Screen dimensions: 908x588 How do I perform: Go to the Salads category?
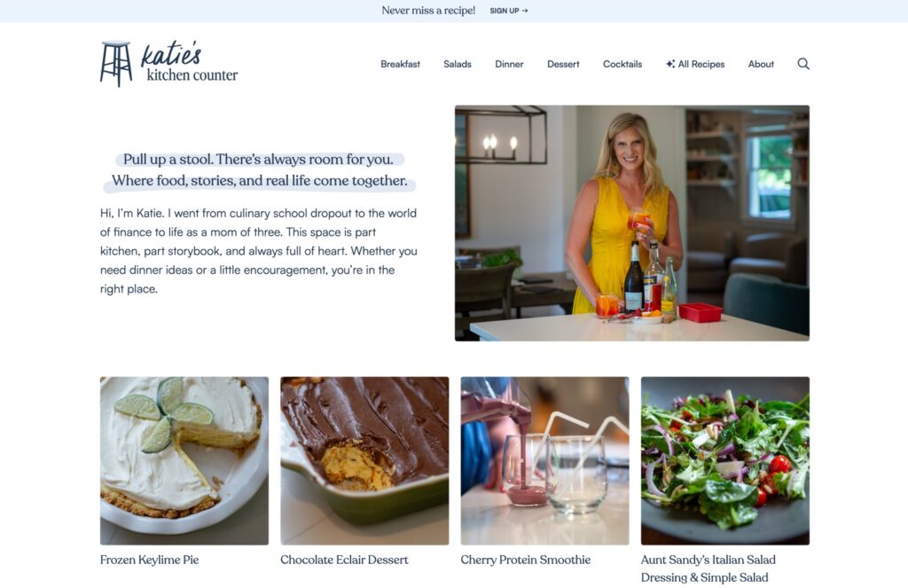(x=458, y=64)
